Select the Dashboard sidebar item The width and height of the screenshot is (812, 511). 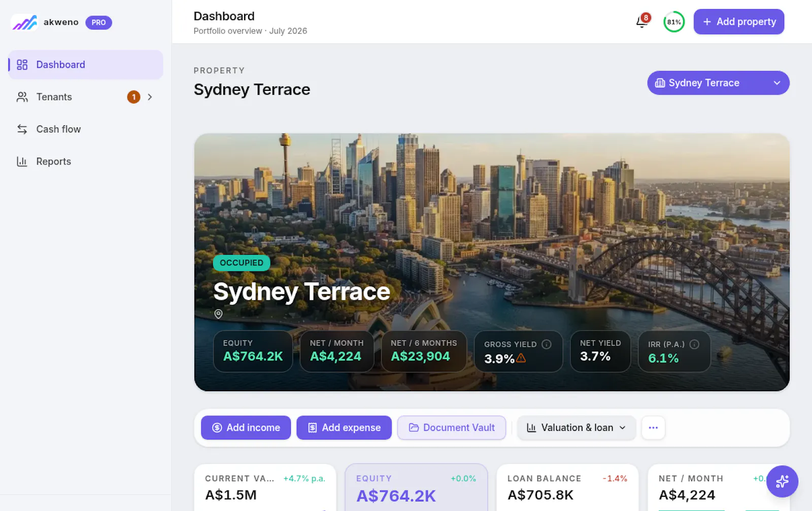85,64
